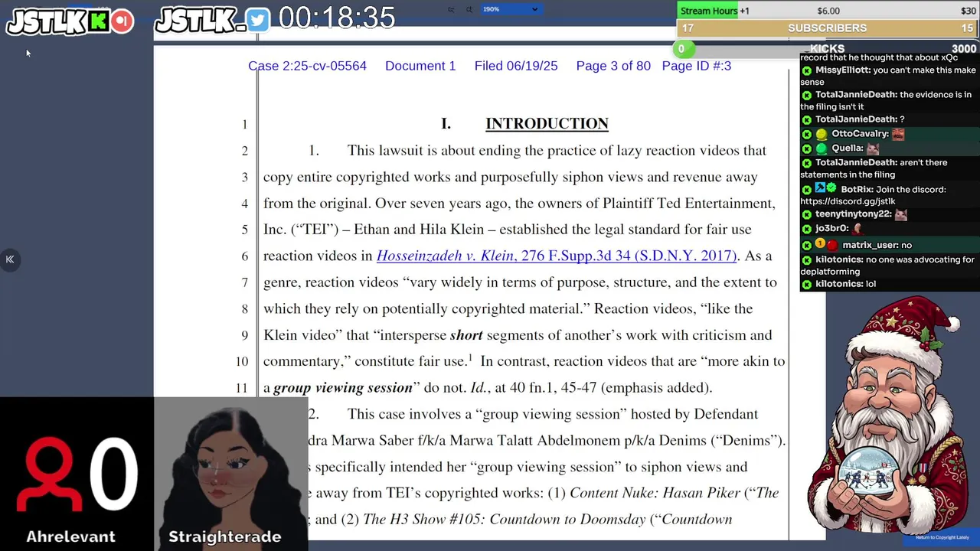Click the red badge beside matrix_user
Screen dimensions: 980x551
(832, 246)
